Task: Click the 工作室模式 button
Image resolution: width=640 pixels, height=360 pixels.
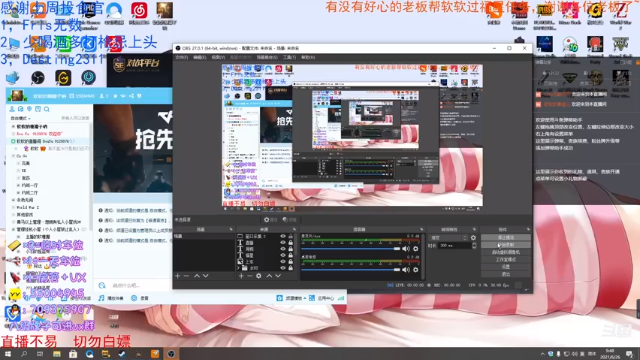Action: click(x=506, y=259)
